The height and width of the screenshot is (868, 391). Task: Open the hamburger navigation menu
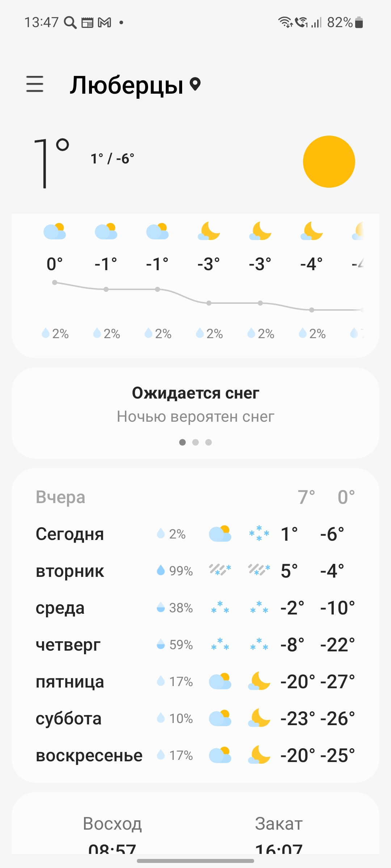pyautogui.click(x=35, y=84)
